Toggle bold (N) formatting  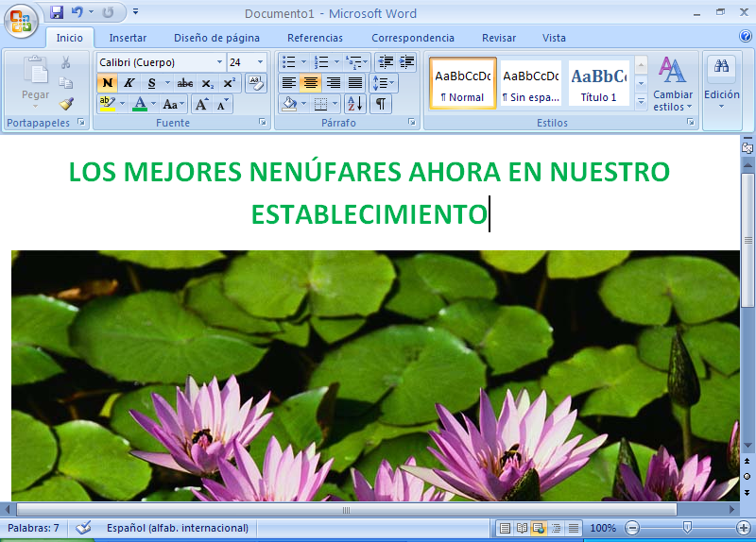[x=108, y=83]
